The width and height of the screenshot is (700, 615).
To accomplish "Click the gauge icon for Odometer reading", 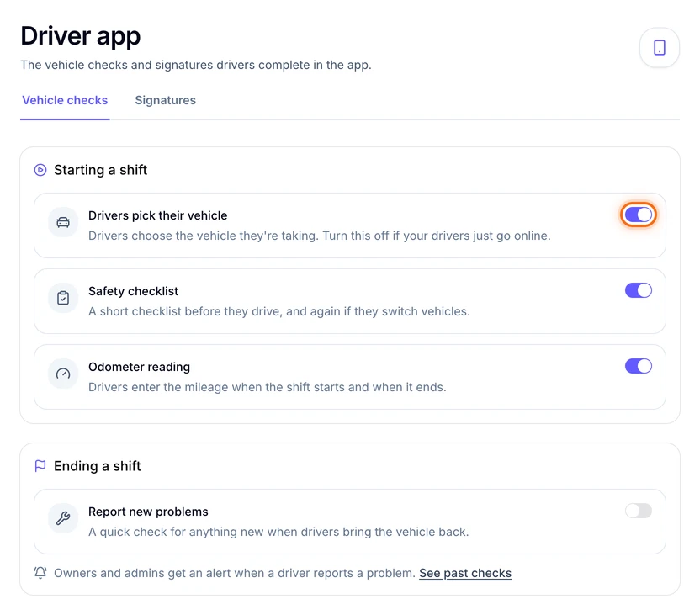I will 63,374.
